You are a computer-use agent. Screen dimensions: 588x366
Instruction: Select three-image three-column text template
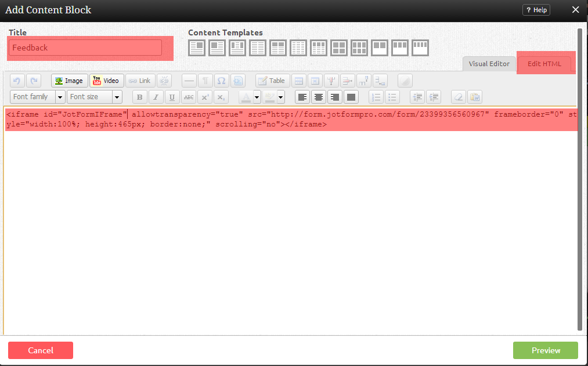(318, 48)
